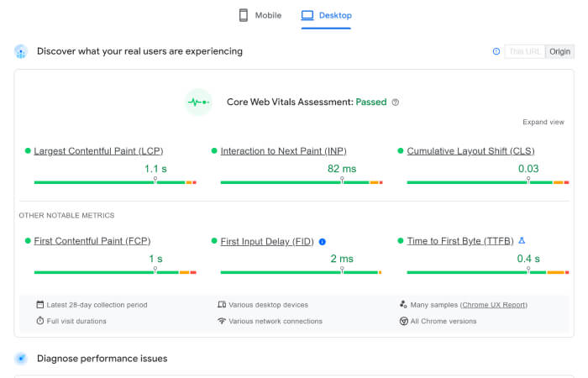Click the info icon beside First Input Delay
The image size is (588, 378).
click(323, 242)
